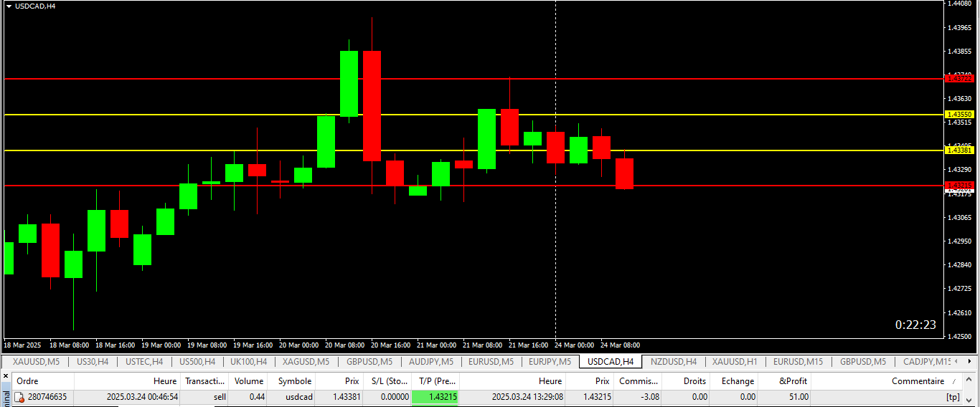Click the 20 Mar 08:00 time axis label

[344, 345]
